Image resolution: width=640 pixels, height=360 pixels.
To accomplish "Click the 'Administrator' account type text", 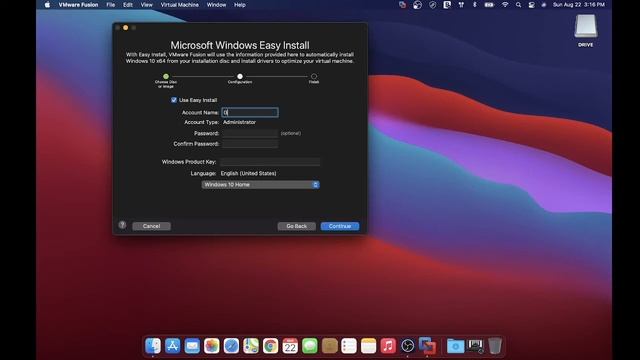I will [240, 122].
